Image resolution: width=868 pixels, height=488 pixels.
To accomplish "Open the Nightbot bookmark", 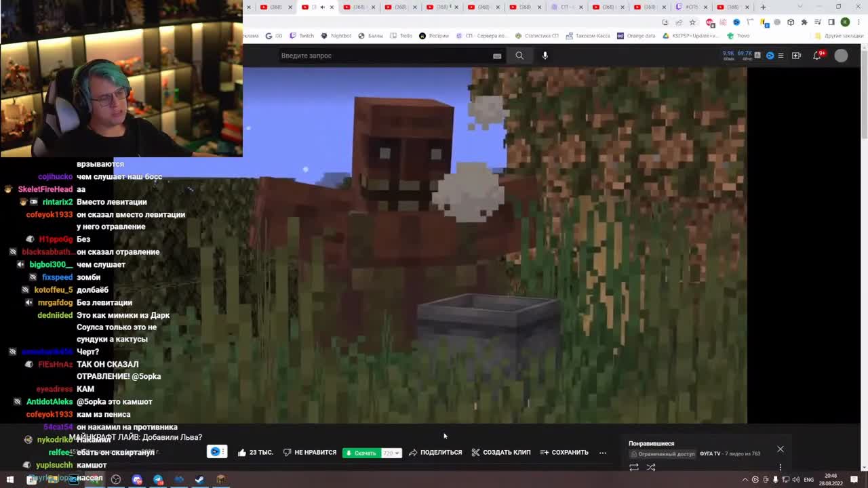I will [x=336, y=36].
